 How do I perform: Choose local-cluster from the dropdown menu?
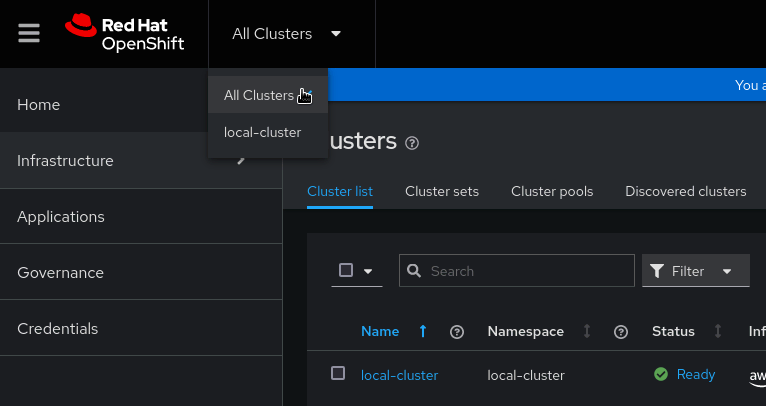click(262, 132)
